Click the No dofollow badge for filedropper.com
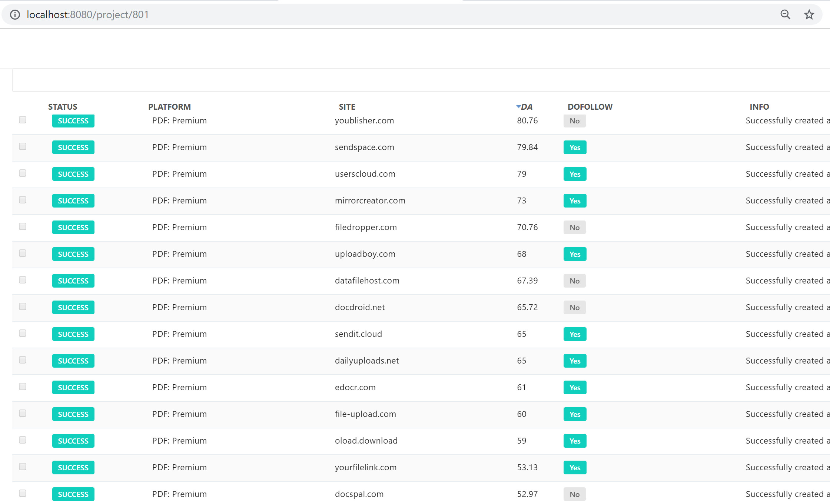The image size is (830, 504). [575, 228]
